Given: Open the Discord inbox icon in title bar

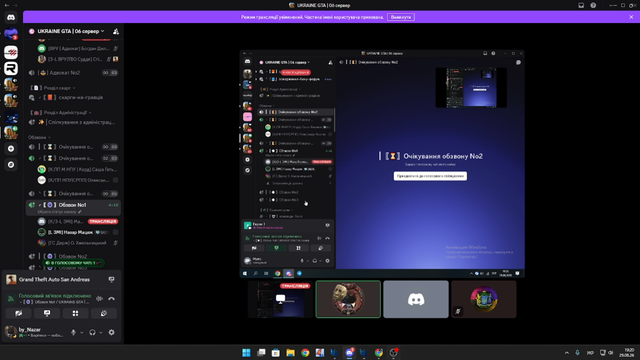Looking at the screenshot, I should (581, 5).
